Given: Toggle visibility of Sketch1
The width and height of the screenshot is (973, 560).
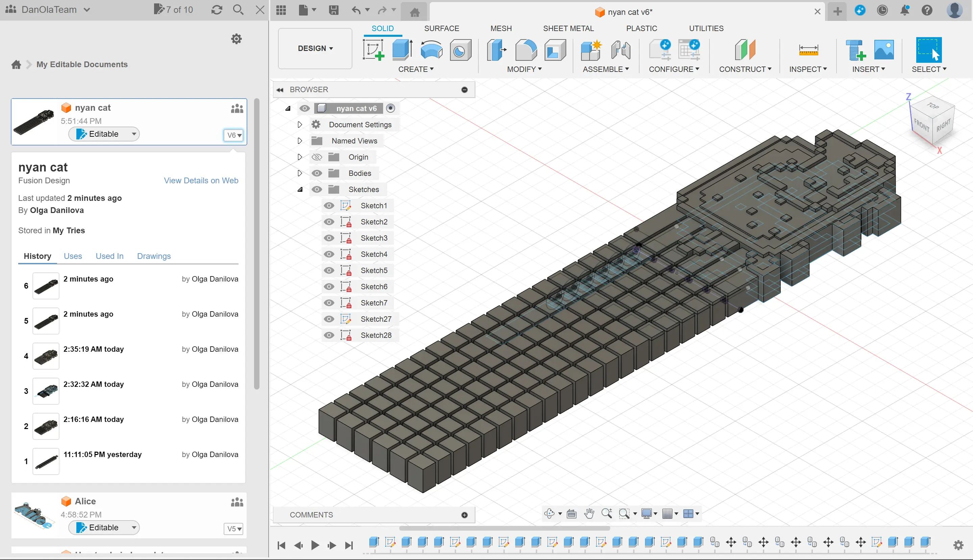Looking at the screenshot, I should (329, 206).
